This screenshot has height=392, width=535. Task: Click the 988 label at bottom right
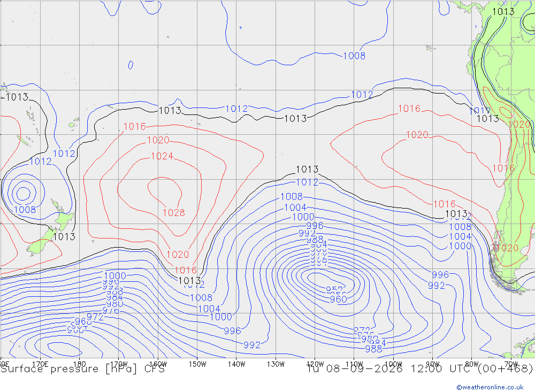pos(373,349)
